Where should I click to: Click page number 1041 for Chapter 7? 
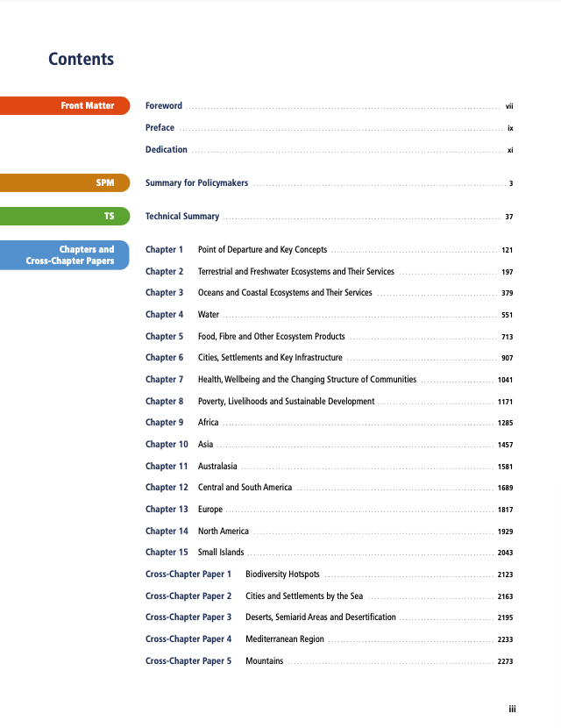coord(504,380)
